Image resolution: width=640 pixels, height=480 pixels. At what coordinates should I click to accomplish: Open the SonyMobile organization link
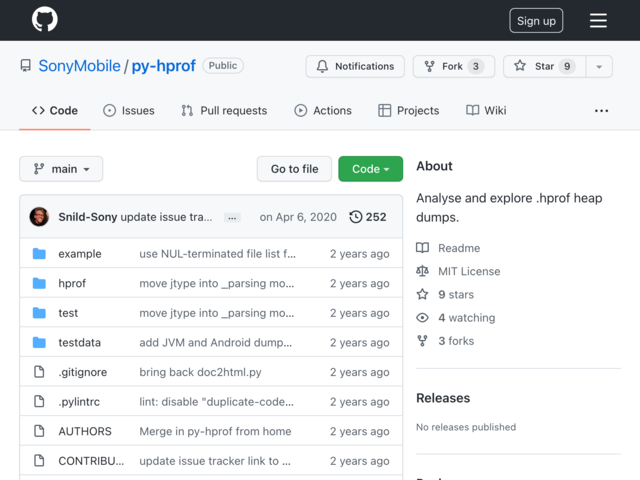tap(80, 66)
